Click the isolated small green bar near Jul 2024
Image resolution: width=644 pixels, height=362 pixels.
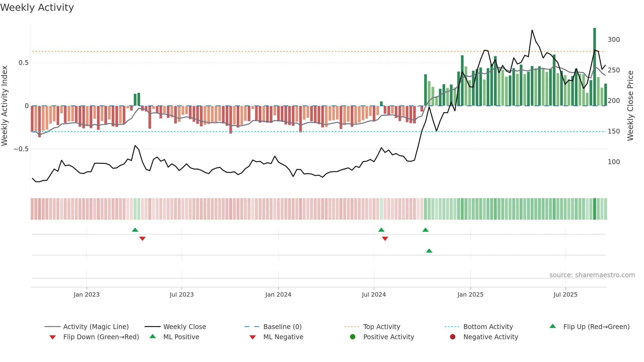[381, 104]
